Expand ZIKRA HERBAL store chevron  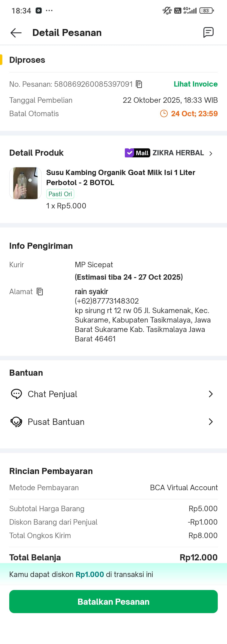click(x=211, y=153)
